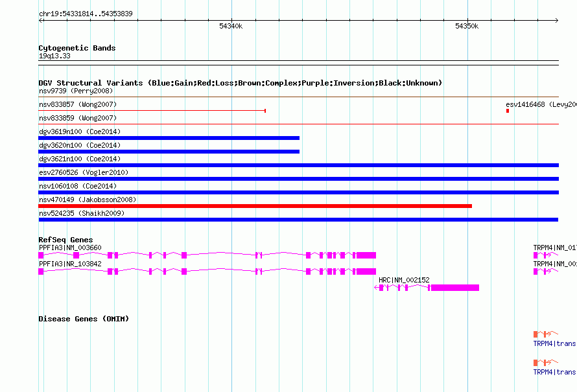Viewport: 577px width, 392px height.
Task: Click the large last exon of PPFIA3|NR_103842
Action: point(366,271)
